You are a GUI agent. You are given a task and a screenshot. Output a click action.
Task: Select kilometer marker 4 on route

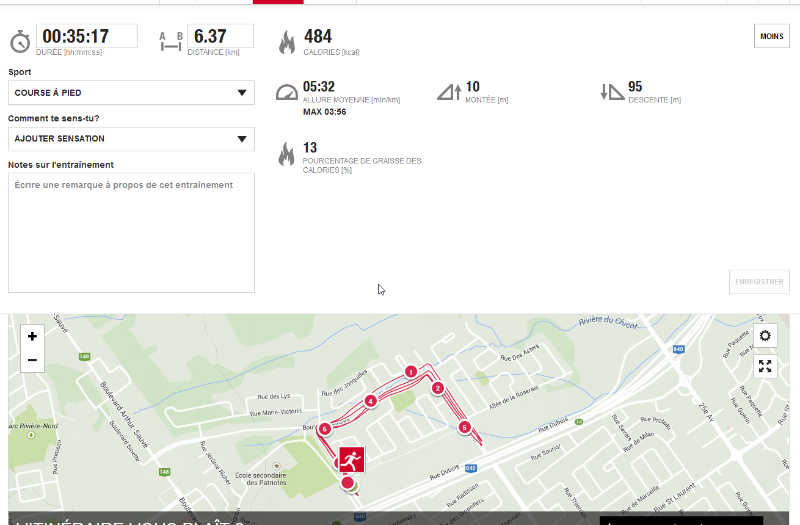(x=370, y=401)
